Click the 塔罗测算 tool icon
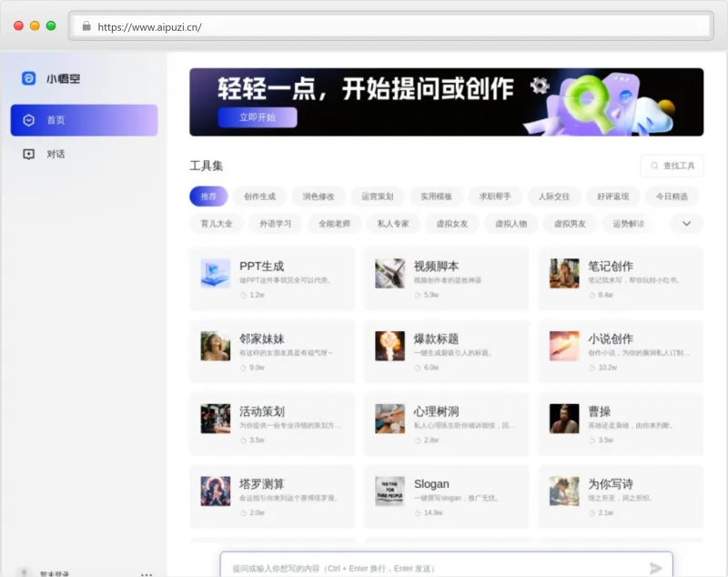Screen dimensions: 728x577 pos(216,491)
